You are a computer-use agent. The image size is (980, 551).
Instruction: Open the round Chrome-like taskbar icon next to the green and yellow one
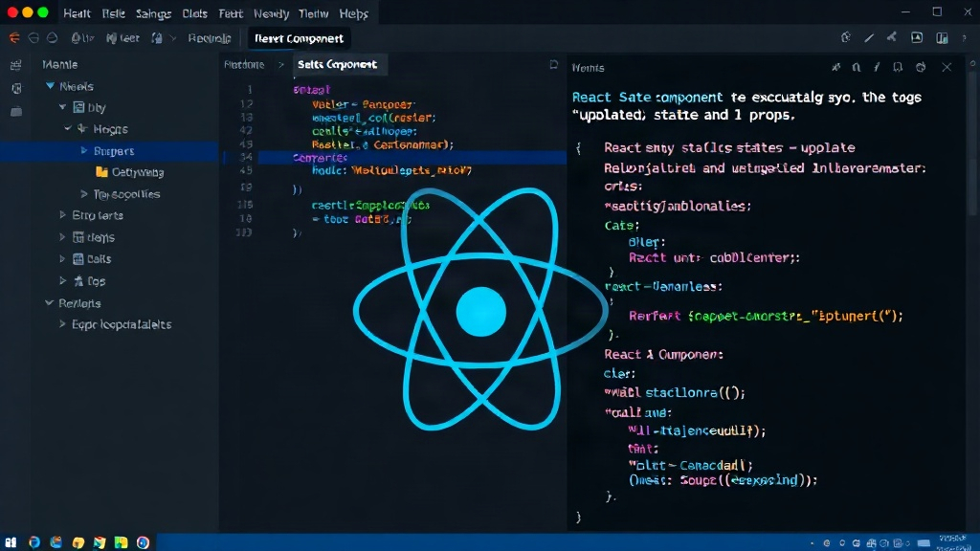(144, 542)
